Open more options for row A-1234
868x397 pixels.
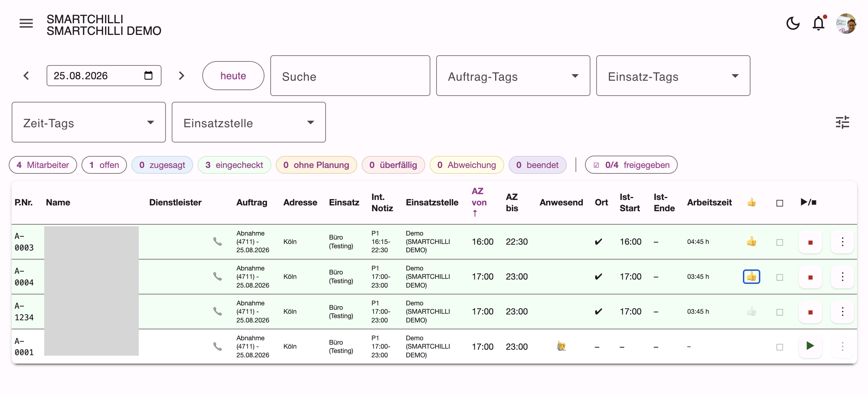click(843, 312)
